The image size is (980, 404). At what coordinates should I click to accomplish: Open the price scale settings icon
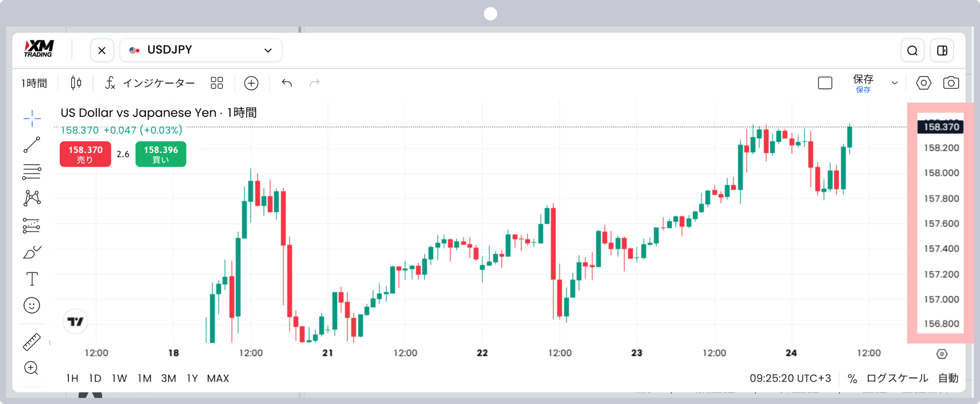(942, 354)
